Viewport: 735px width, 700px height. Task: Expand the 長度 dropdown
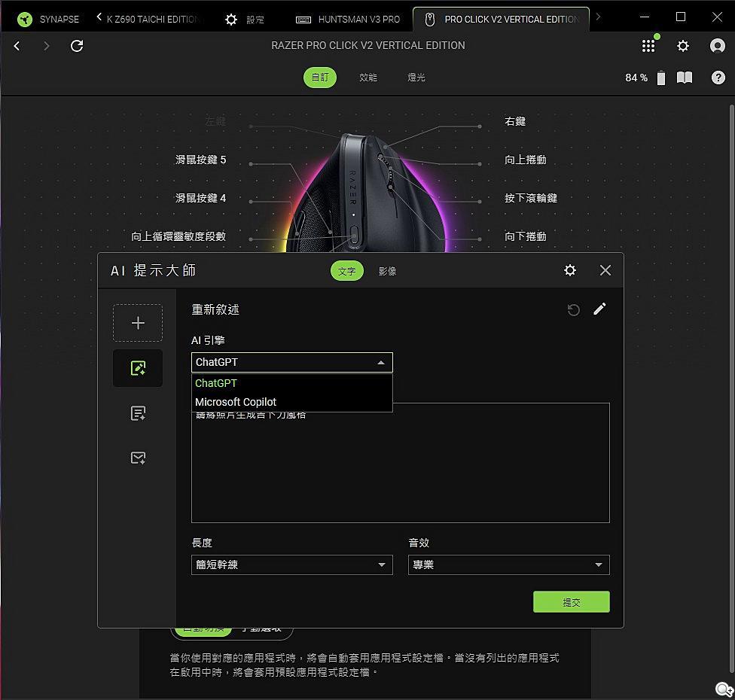(x=291, y=565)
